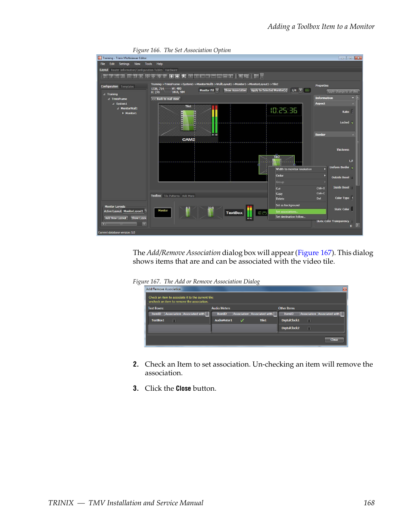Screen dimensions: 411x532
Task: Click the Trinix Multiviewer Editor app icon
Action: point(100,58)
